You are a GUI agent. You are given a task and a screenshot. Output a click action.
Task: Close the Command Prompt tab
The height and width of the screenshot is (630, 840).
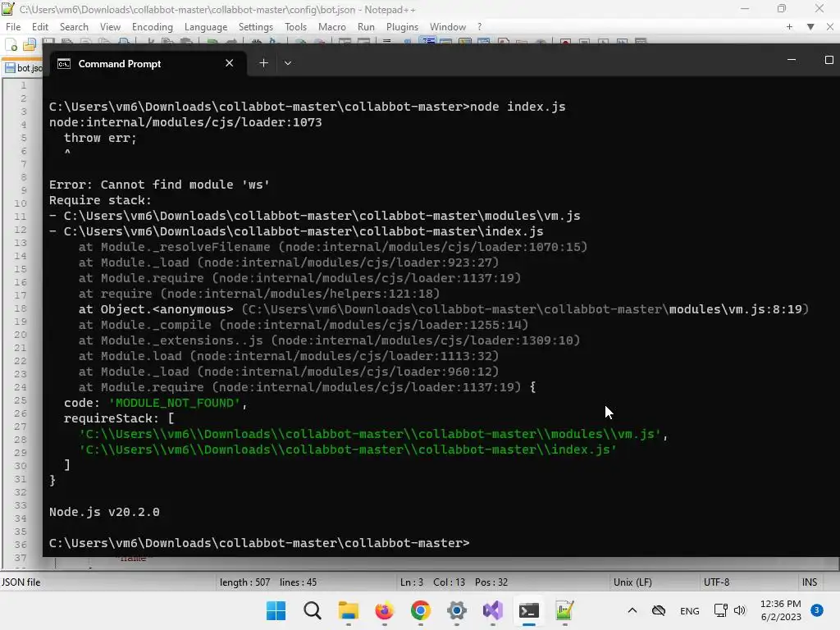click(230, 63)
